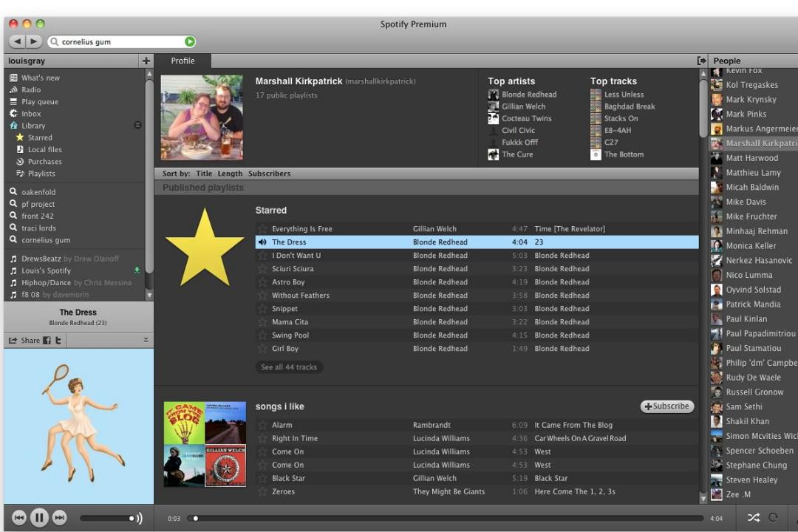Open Starred in the sidebar
This screenshot has height=532, width=798.
pos(40,137)
